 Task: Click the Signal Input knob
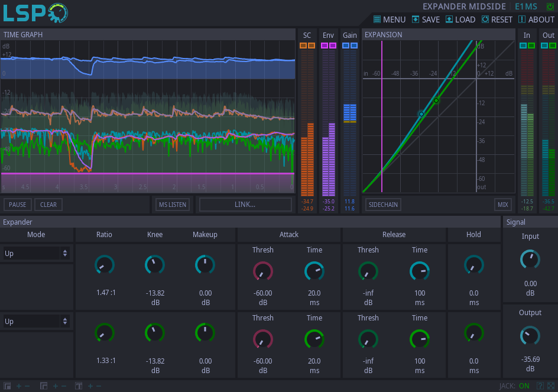pyautogui.click(x=530, y=260)
